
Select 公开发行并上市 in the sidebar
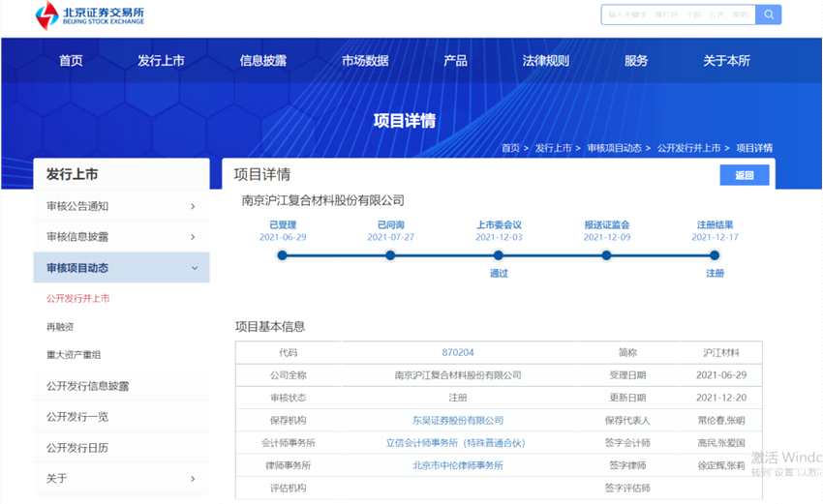pyautogui.click(x=77, y=298)
